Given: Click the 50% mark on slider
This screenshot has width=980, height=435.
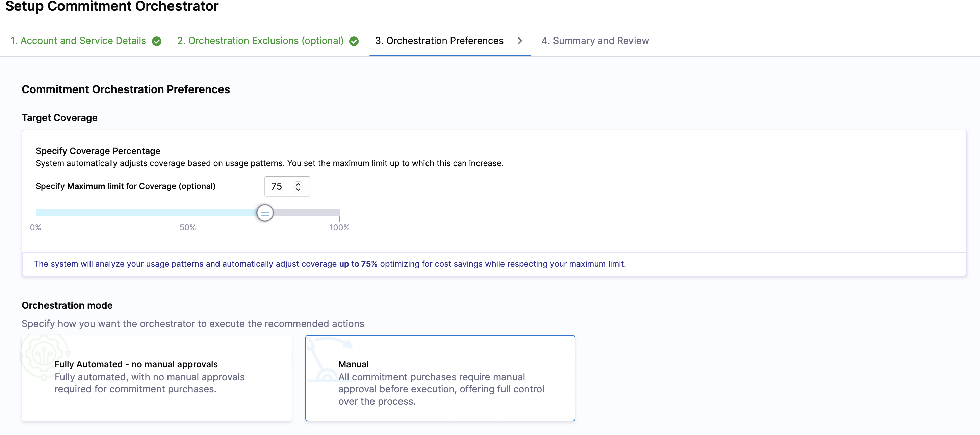Looking at the screenshot, I should click(187, 213).
